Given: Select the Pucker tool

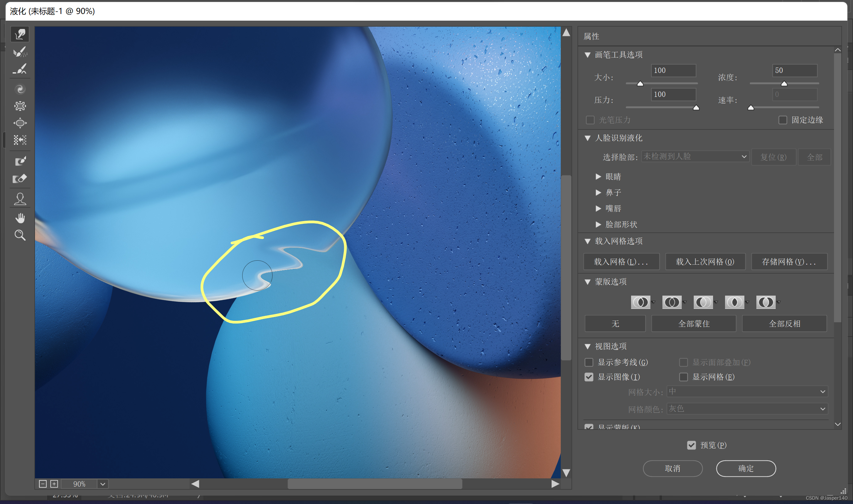Looking at the screenshot, I should 20,106.
